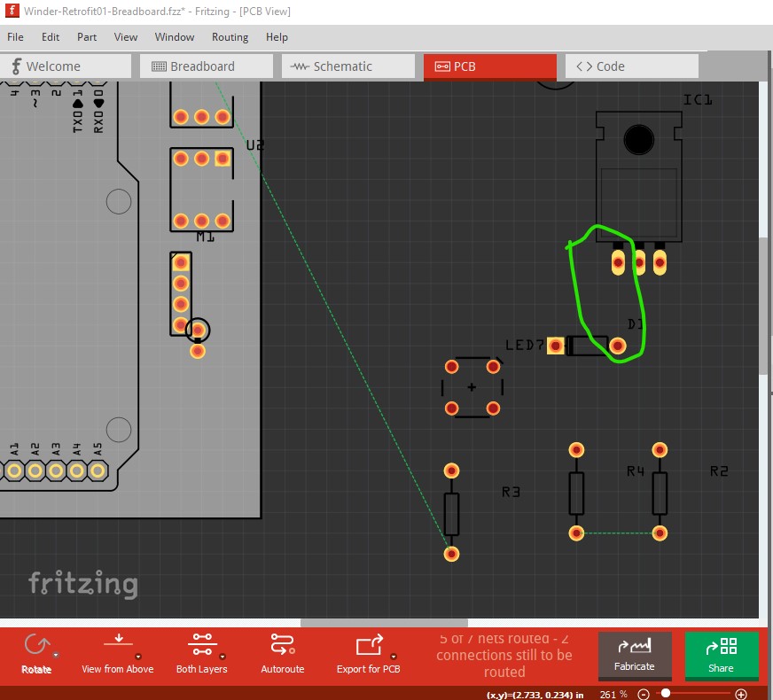Screen dimensions: 773x700
Task: Click the bottom pad of R3
Action: pos(451,554)
